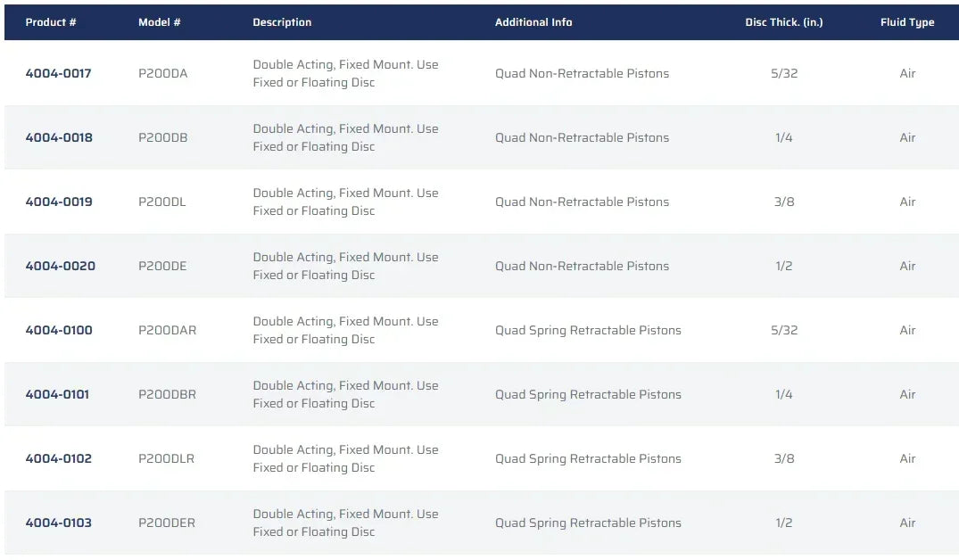Click model number P200DA
The width and height of the screenshot is (959, 560).
pyautogui.click(x=162, y=73)
